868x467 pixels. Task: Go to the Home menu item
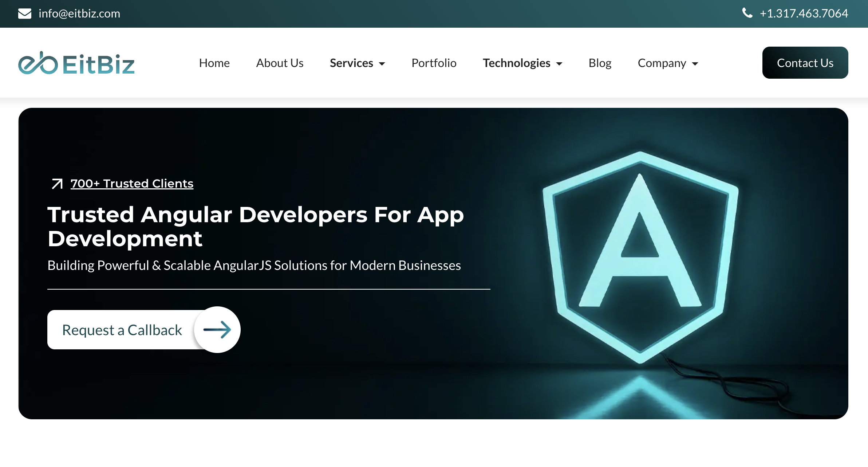tap(214, 63)
